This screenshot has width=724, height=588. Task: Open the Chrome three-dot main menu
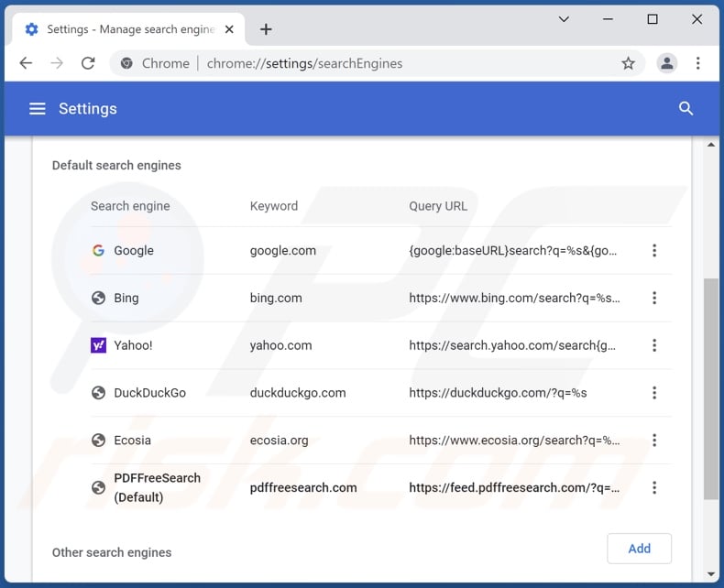(x=698, y=63)
